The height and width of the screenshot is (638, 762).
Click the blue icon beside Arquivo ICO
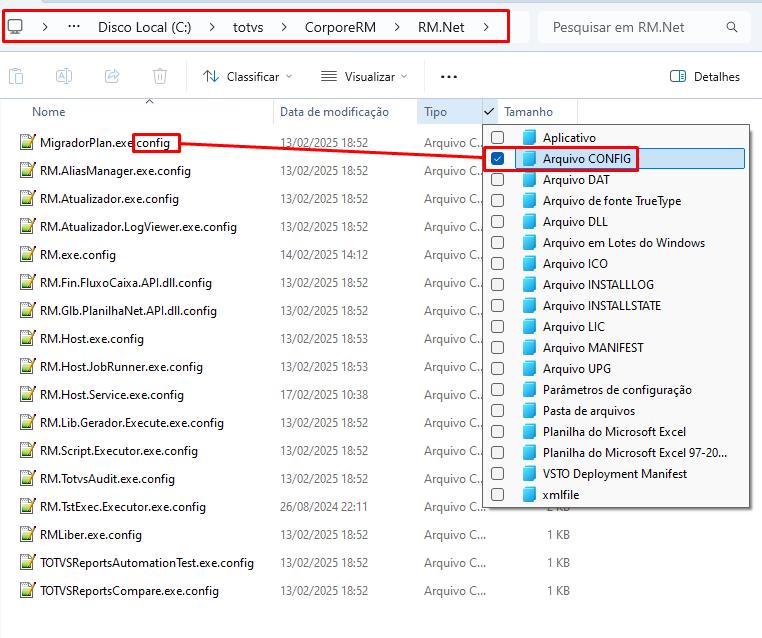pos(529,263)
